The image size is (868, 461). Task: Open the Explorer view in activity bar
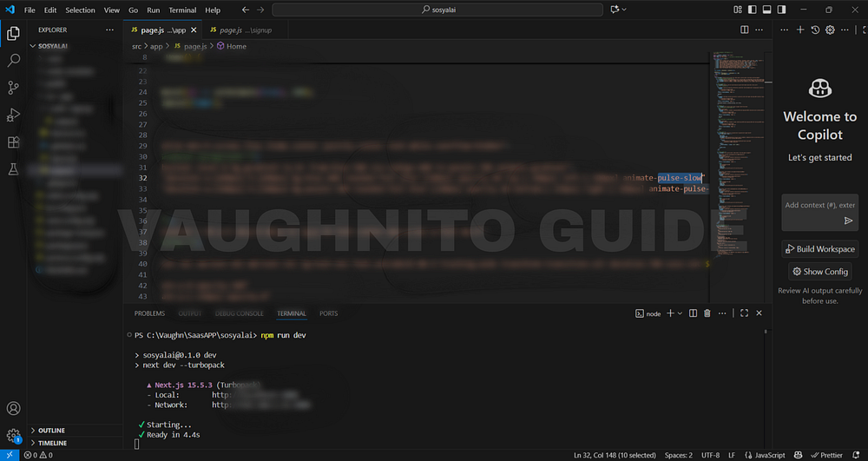click(13, 33)
